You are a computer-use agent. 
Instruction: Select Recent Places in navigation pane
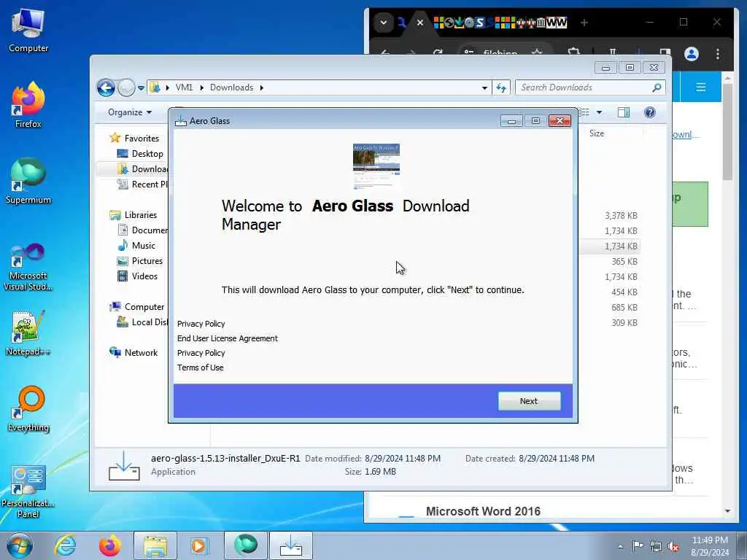point(142,184)
